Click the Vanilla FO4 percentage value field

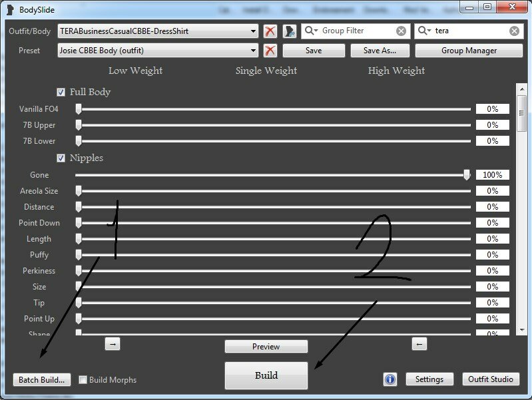pos(493,109)
